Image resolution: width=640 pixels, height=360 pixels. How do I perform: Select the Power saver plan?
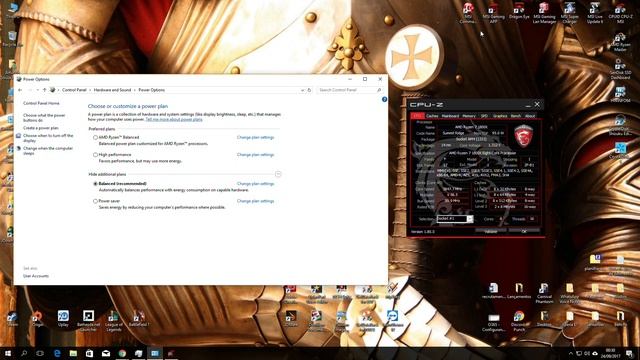coord(95,201)
